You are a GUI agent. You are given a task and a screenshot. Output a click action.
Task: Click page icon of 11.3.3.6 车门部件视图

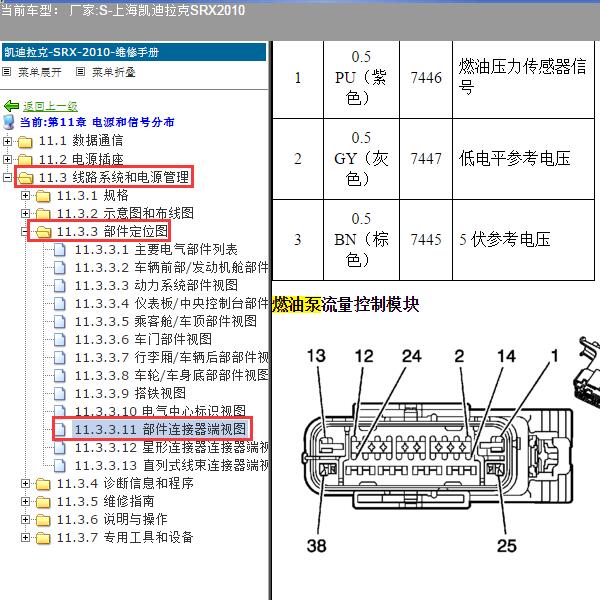59,339
